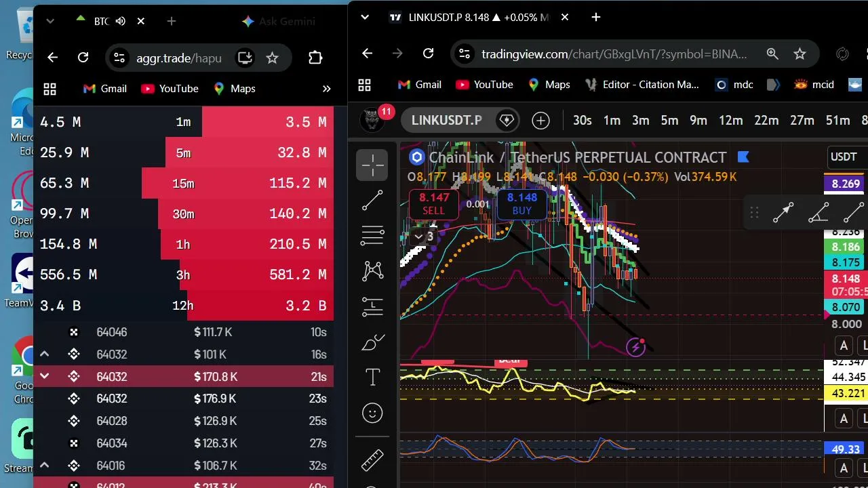
Task: Click the zoom magnifier icon in TradingView address bar
Action: tap(772, 54)
